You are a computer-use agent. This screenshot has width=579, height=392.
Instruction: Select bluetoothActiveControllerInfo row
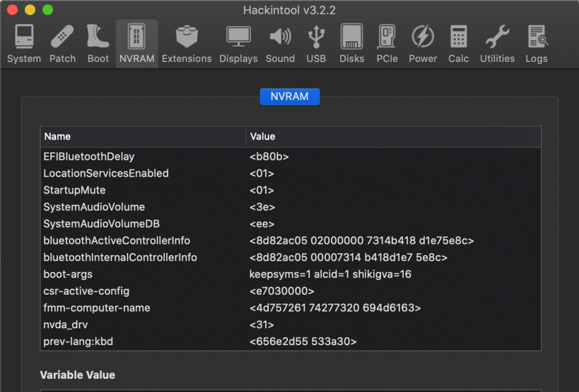291,241
